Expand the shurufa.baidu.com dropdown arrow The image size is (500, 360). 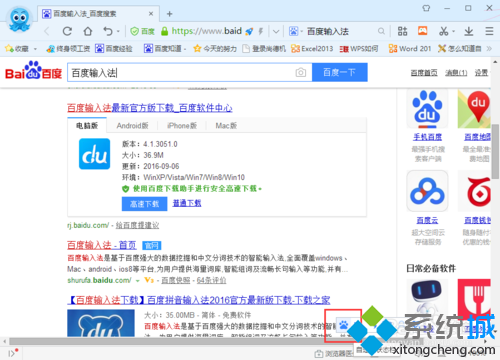(x=137, y=281)
